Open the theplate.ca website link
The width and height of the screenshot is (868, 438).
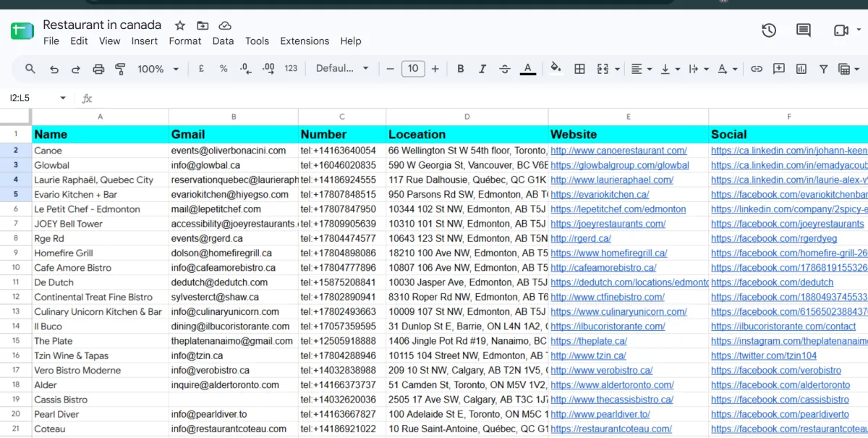pyautogui.click(x=589, y=341)
